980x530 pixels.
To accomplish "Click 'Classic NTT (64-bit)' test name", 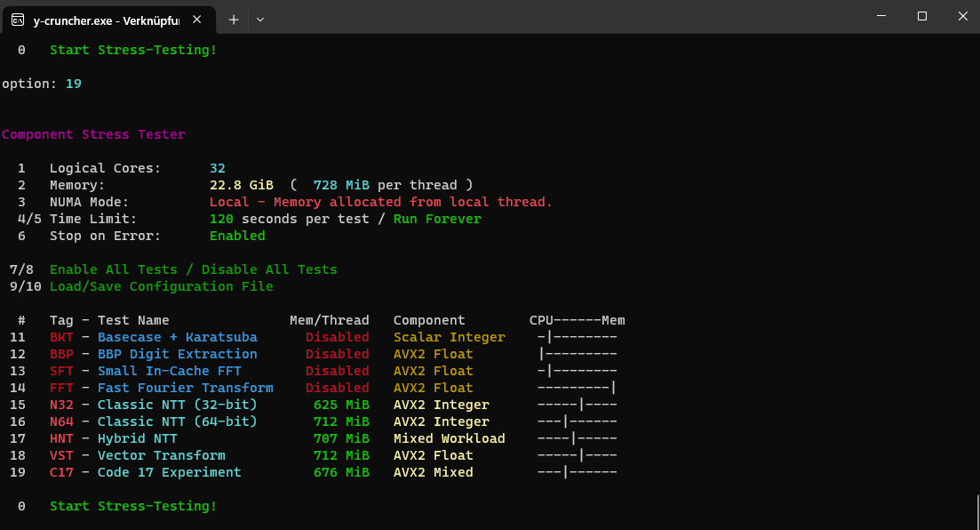I will (x=178, y=422).
